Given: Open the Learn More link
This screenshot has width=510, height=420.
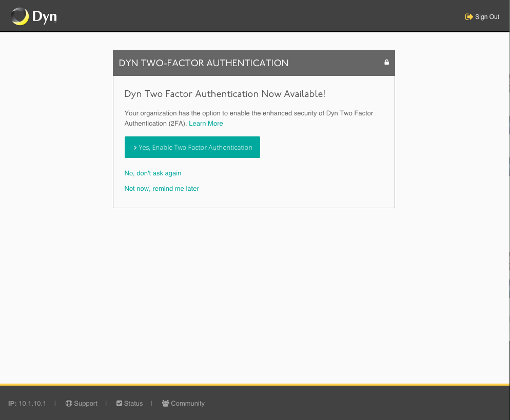Looking at the screenshot, I should pos(206,124).
